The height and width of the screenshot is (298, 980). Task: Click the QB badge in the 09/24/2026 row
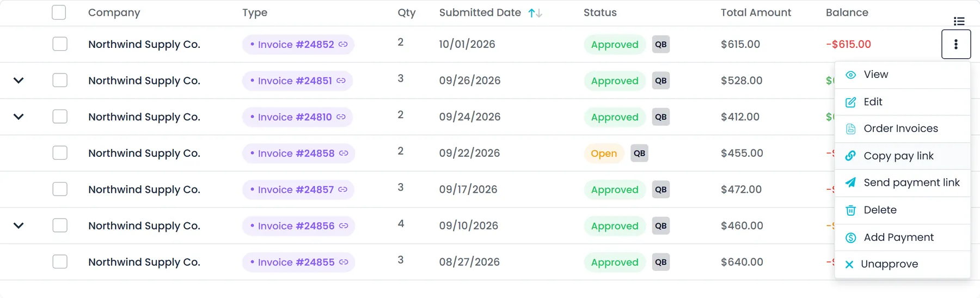[x=660, y=117]
